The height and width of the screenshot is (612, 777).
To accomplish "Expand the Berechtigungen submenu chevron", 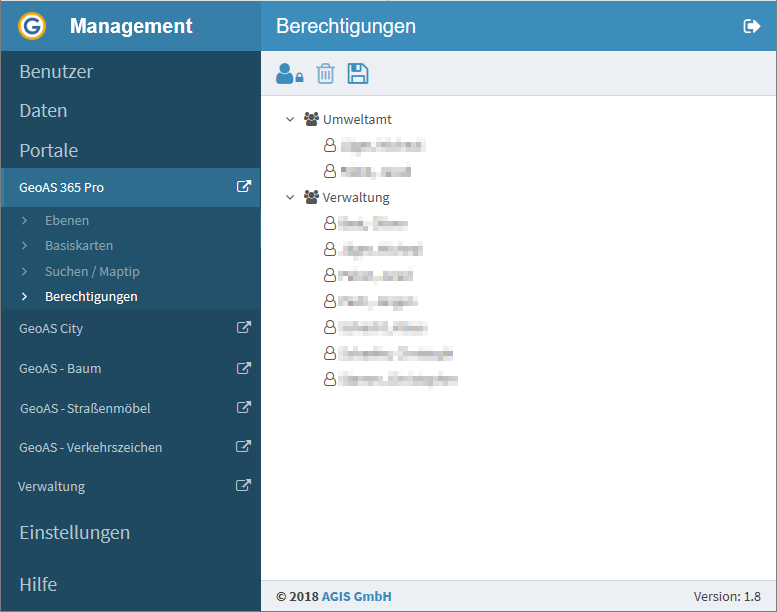I will 24,297.
